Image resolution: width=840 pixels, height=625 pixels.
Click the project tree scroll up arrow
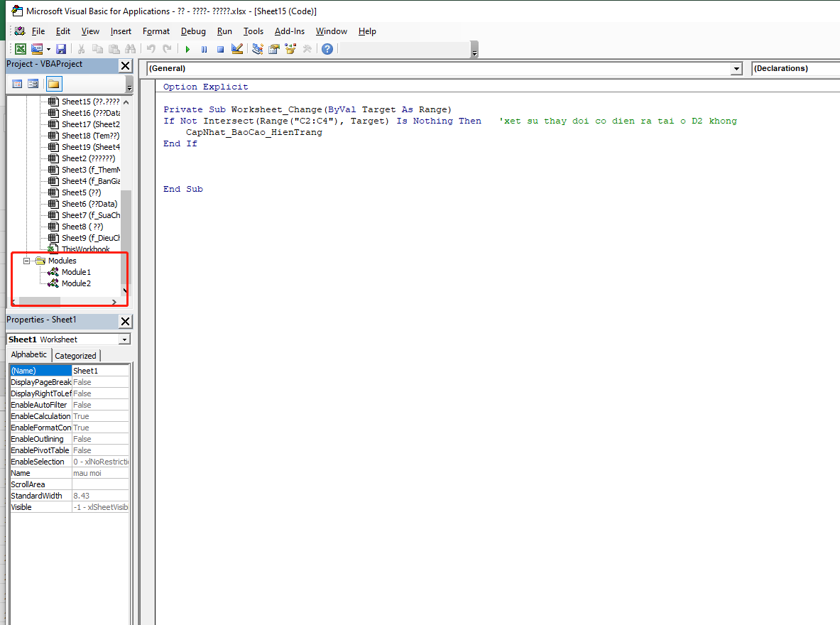pos(126,102)
